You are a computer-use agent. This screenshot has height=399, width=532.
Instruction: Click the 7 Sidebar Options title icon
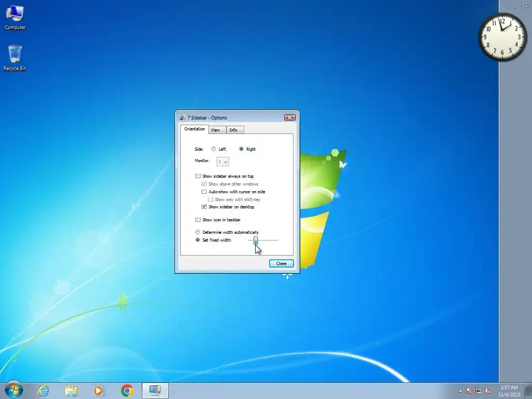click(x=182, y=118)
